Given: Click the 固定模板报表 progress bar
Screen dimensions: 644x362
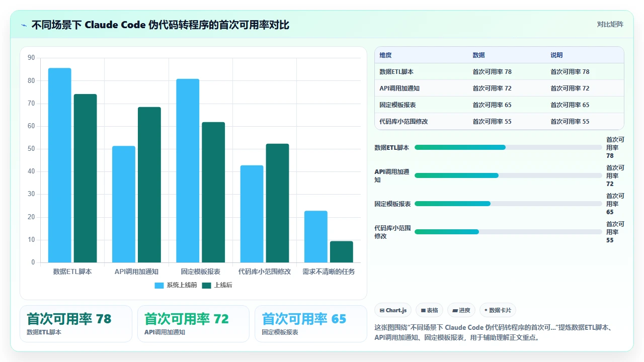Looking at the screenshot, I should tap(508, 204).
